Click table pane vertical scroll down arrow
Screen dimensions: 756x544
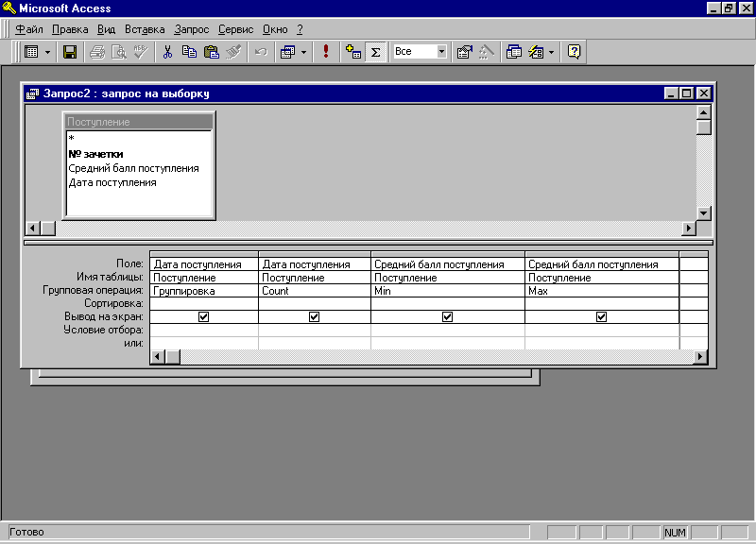click(703, 213)
